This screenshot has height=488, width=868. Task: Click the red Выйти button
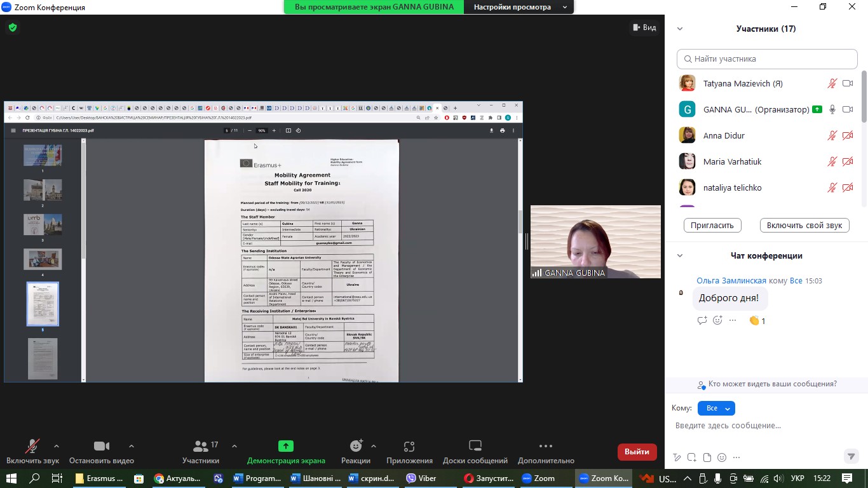pyautogui.click(x=637, y=452)
